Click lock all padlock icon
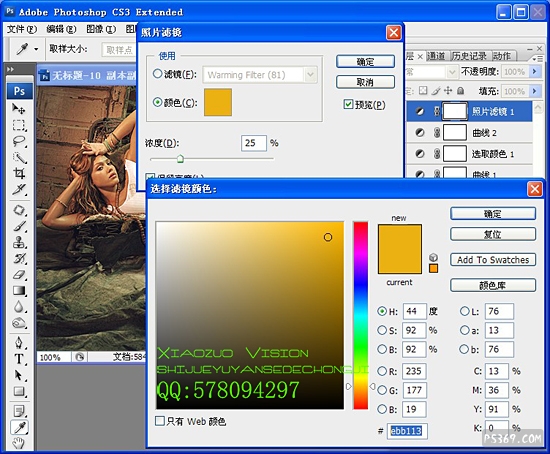 point(460,91)
